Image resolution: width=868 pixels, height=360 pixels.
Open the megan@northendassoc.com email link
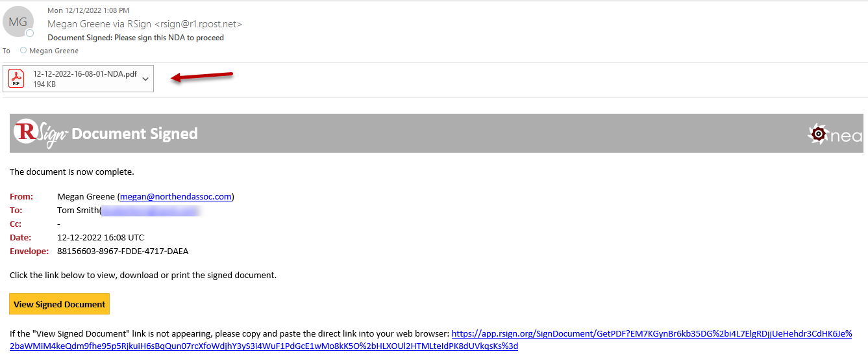(176, 196)
